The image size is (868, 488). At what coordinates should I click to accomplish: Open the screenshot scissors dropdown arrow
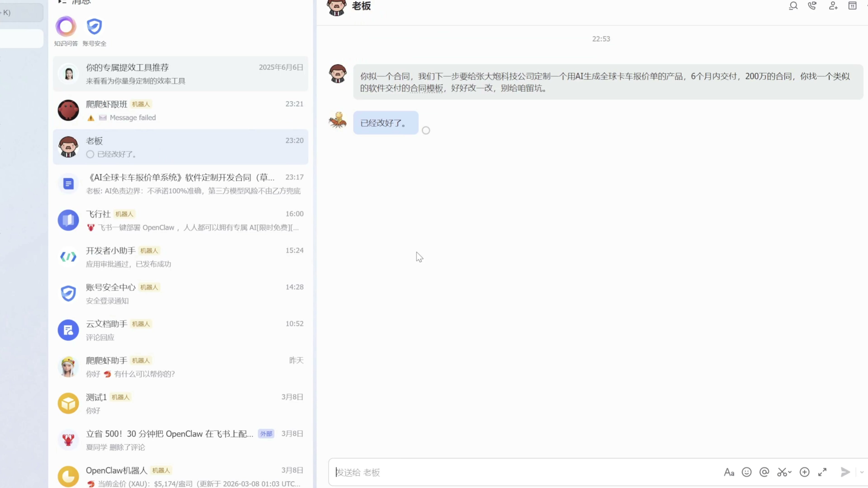[790, 472]
